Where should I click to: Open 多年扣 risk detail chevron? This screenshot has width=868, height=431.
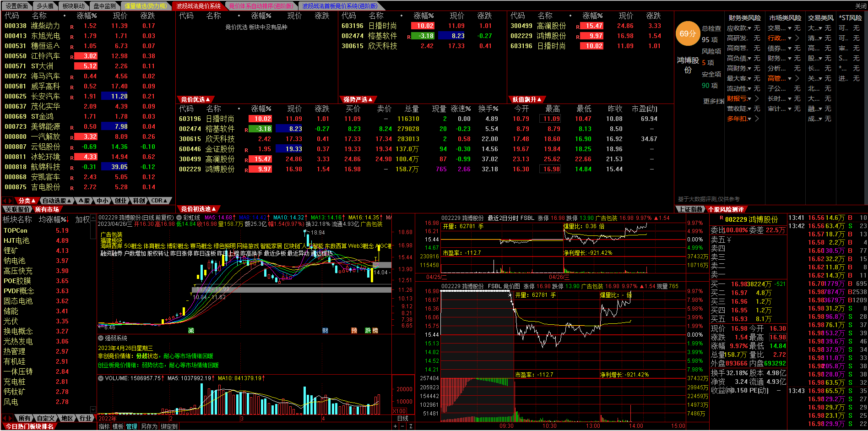click(757, 119)
